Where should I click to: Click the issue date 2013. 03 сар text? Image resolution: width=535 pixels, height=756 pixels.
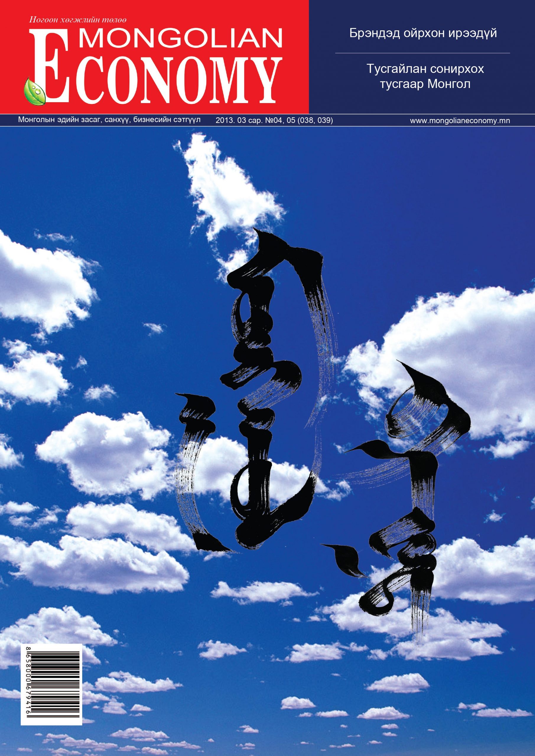(237, 120)
